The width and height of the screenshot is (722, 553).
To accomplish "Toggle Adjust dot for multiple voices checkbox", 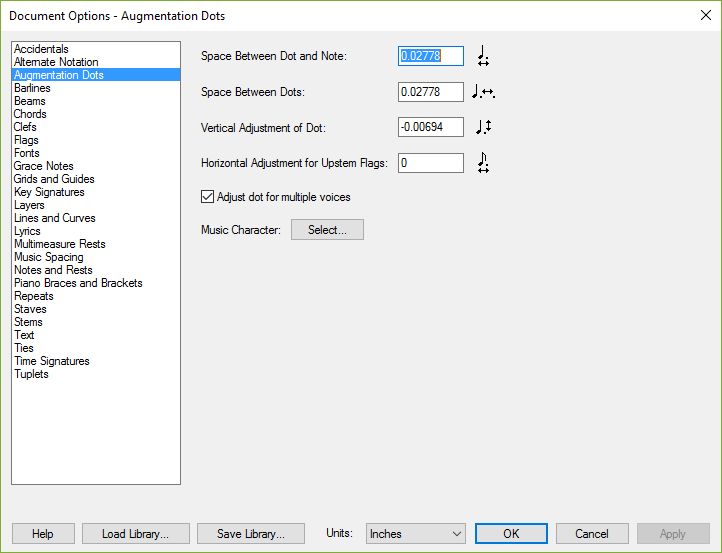I will (x=208, y=197).
